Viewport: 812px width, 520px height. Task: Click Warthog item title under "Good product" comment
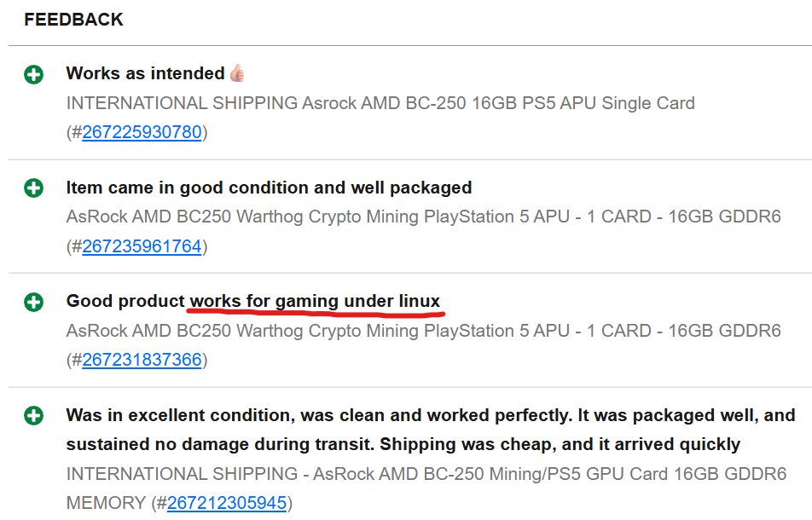pyautogui.click(x=423, y=331)
